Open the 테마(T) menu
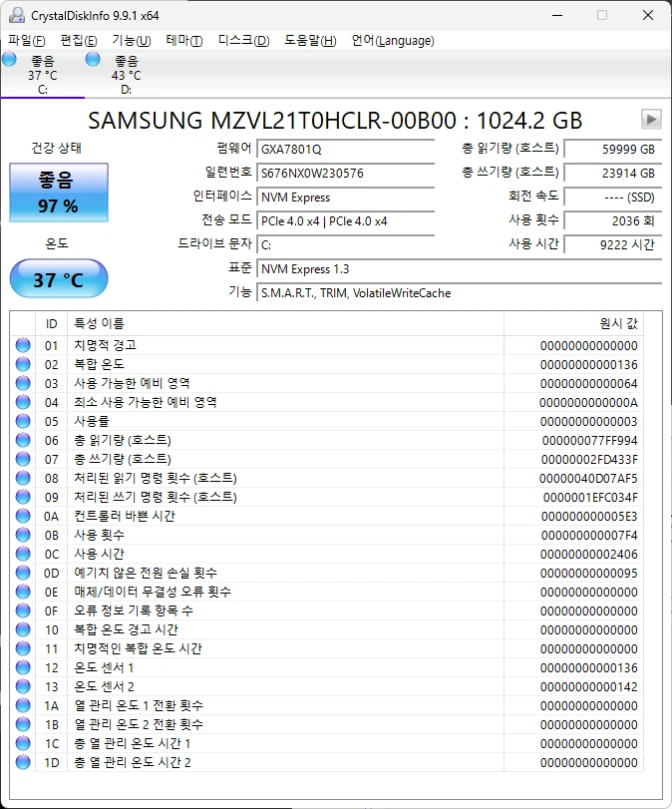 pyautogui.click(x=184, y=40)
